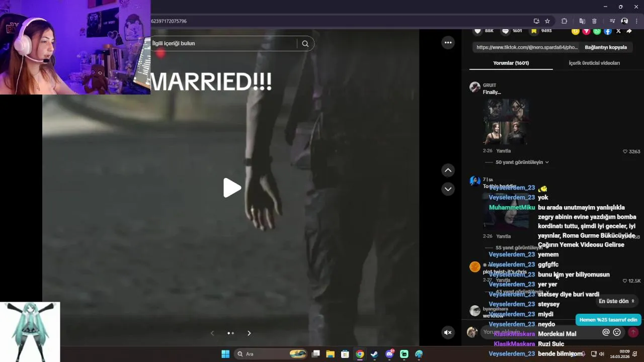Switch to 'Yorumlar (1601)' tab
The width and height of the screenshot is (644, 362).
click(x=511, y=63)
